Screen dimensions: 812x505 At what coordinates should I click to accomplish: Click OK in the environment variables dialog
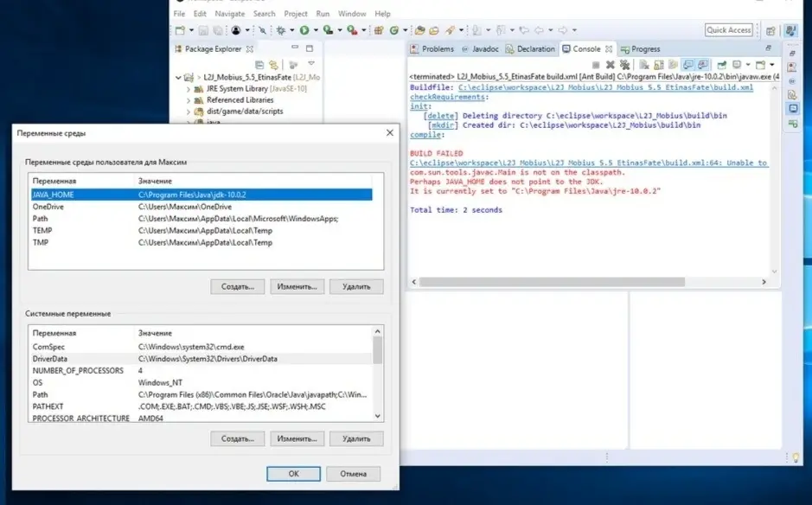[x=294, y=473]
